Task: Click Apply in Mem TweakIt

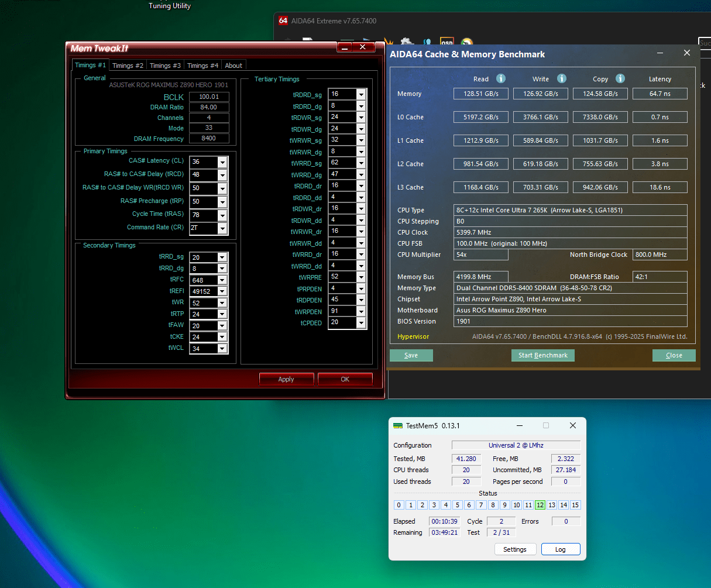Action: click(x=286, y=379)
